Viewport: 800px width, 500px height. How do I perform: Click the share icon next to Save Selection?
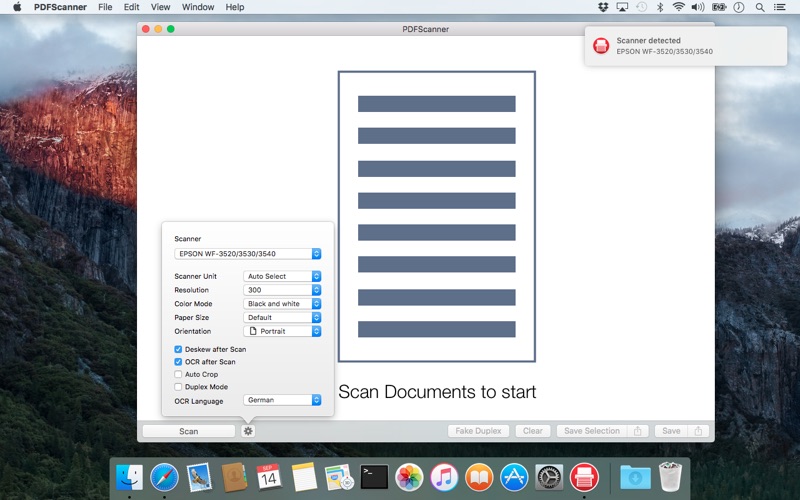[638, 431]
